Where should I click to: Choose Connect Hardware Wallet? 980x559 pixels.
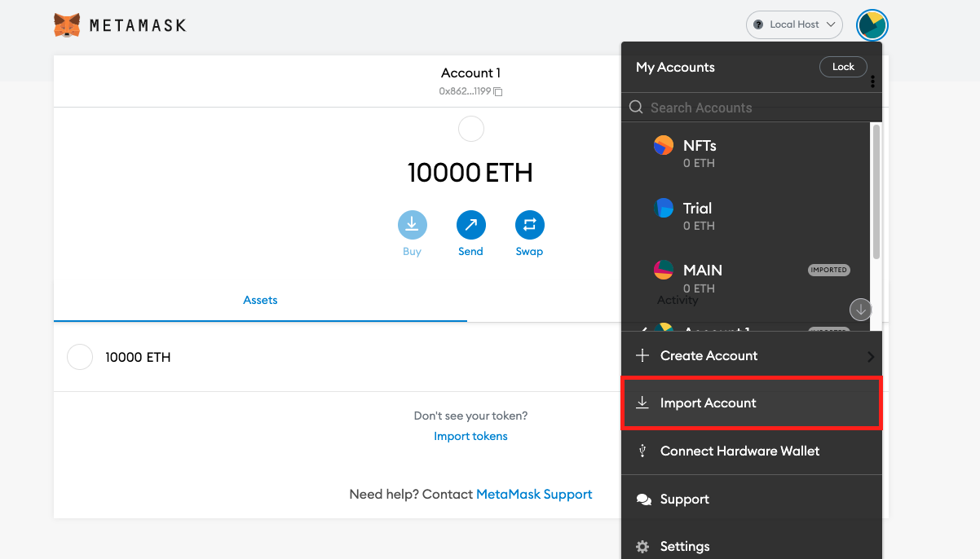tap(752, 451)
